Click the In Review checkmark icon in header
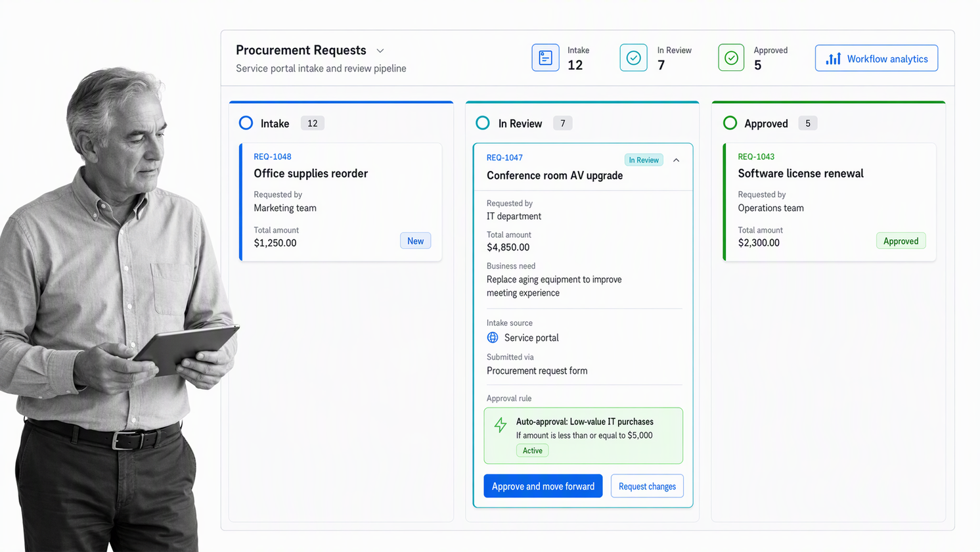The width and height of the screenshot is (980, 552). coord(633,58)
